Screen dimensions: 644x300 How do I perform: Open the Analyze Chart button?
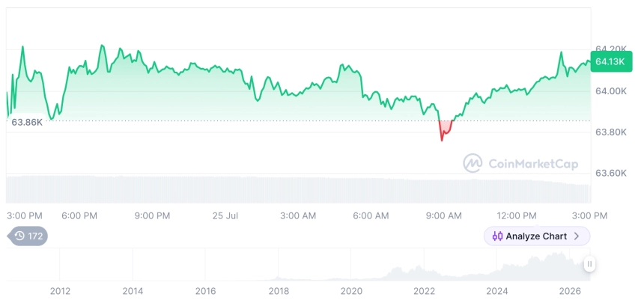click(537, 236)
